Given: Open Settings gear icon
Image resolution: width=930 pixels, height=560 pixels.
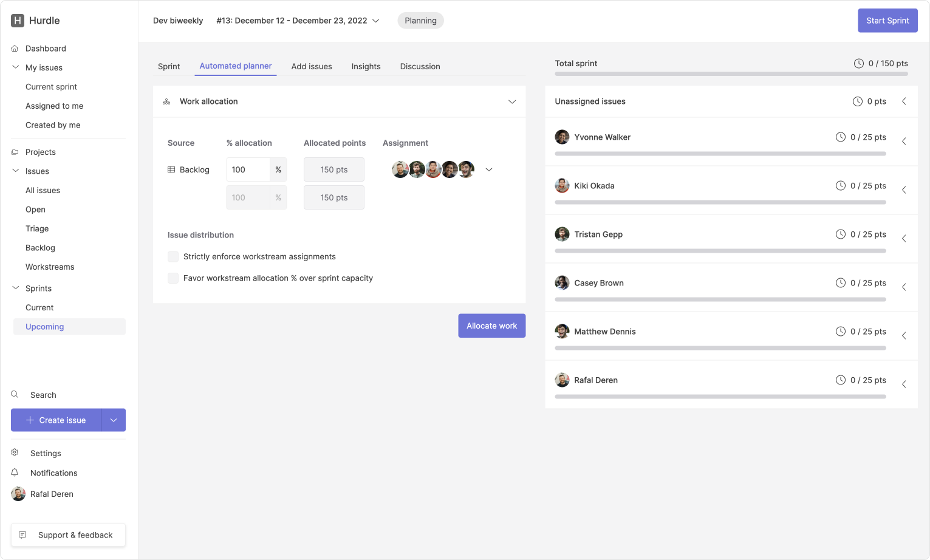Looking at the screenshot, I should tap(15, 453).
